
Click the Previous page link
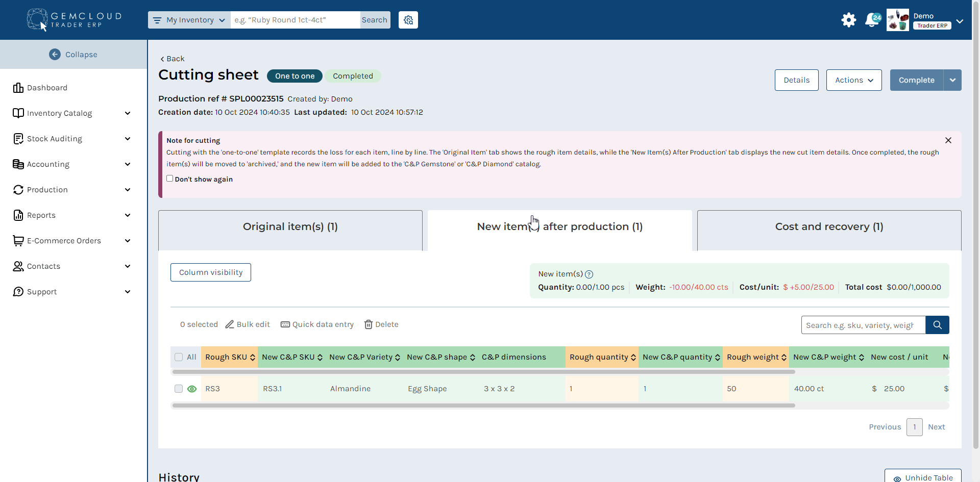(885, 427)
